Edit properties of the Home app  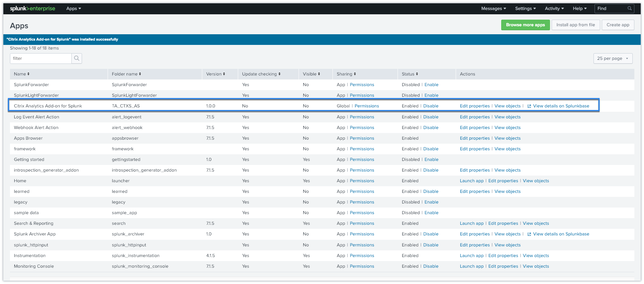503,181
